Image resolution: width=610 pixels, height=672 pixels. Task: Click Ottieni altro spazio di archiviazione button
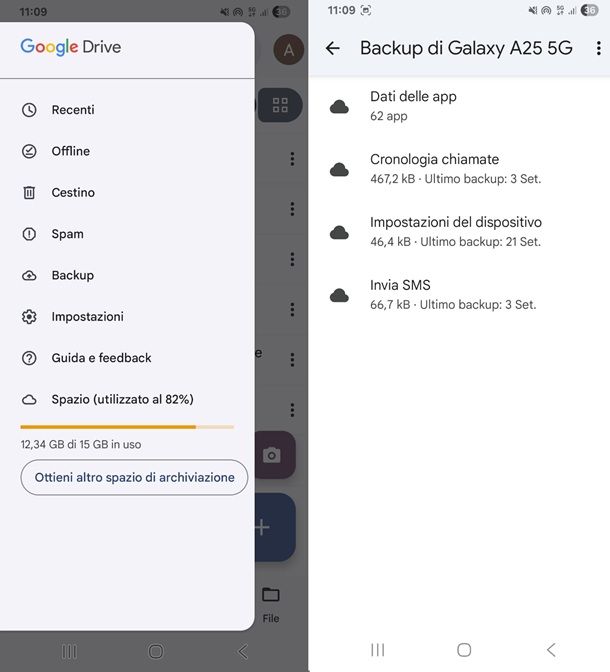134,478
